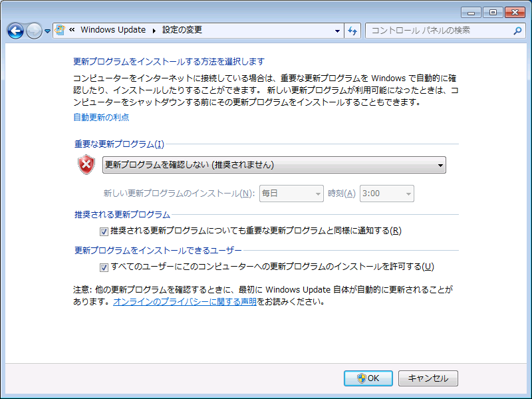Click the magnifier search icon
This screenshot has height=399, width=532.
coord(517,31)
